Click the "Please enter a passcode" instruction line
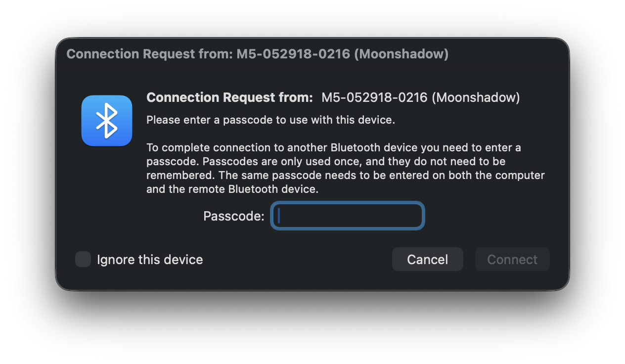625x364 pixels. coord(270,120)
